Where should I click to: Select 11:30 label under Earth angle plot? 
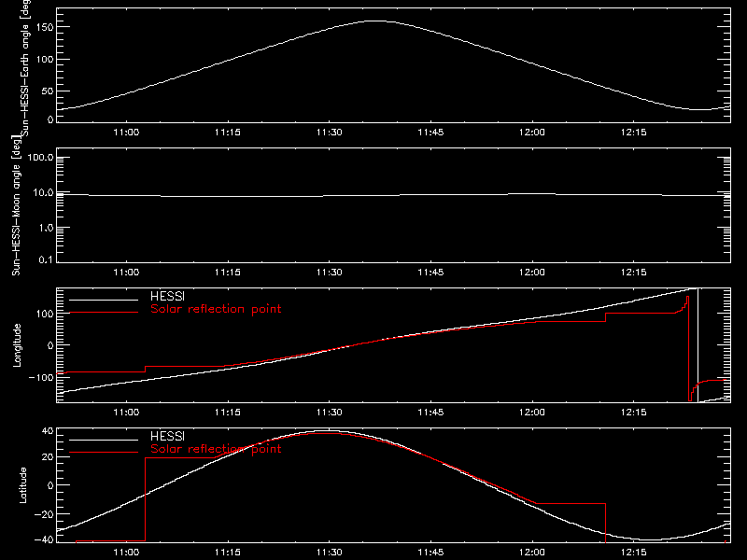330,133
